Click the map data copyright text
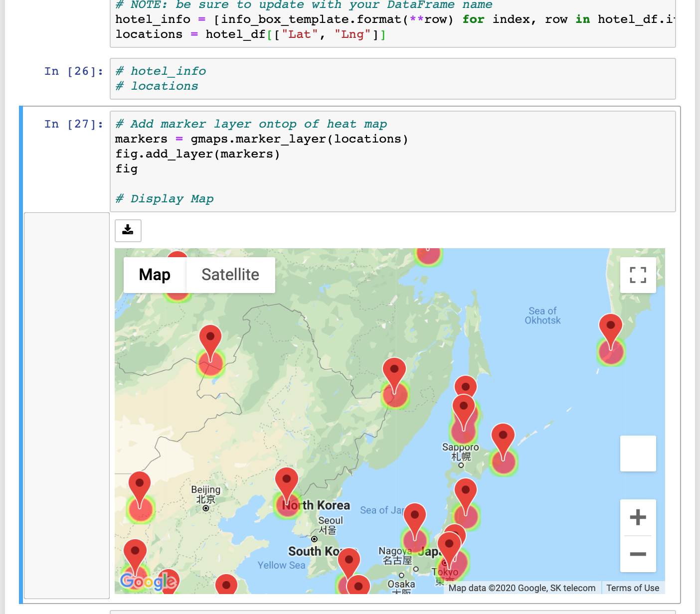 [x=522, y=588]
